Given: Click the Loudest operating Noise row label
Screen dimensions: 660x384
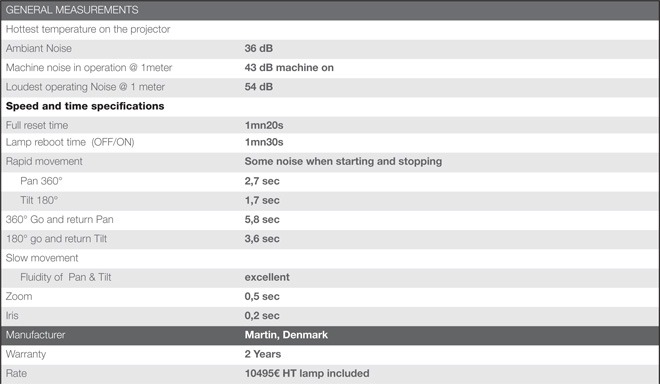Looking at the screenshot, I should [x=85, y=87].
